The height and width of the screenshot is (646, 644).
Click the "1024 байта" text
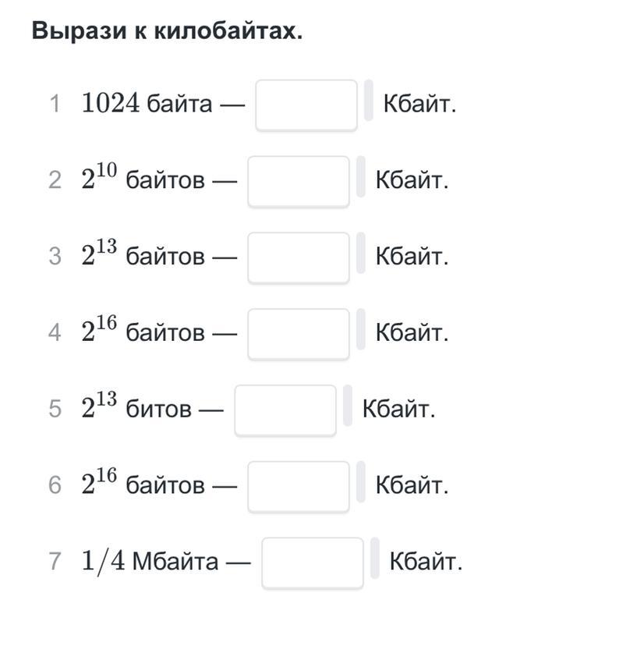point(147,104)
